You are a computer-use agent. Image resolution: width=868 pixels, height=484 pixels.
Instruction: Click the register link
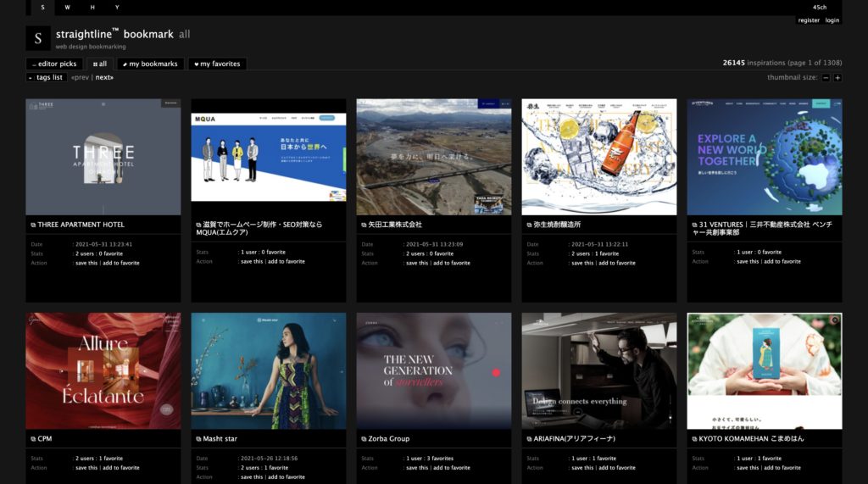809,20
